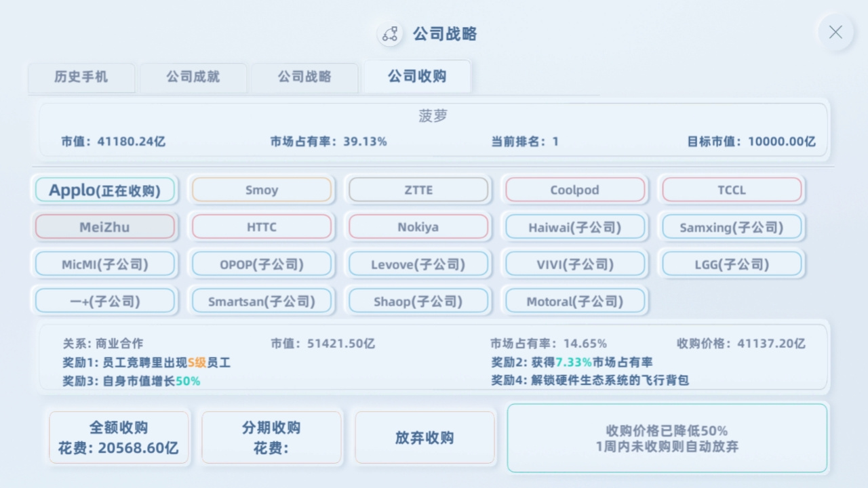Screen dimensions: 868x488
Task: Click company name 菠萝
Action: (x=433, y=116)
